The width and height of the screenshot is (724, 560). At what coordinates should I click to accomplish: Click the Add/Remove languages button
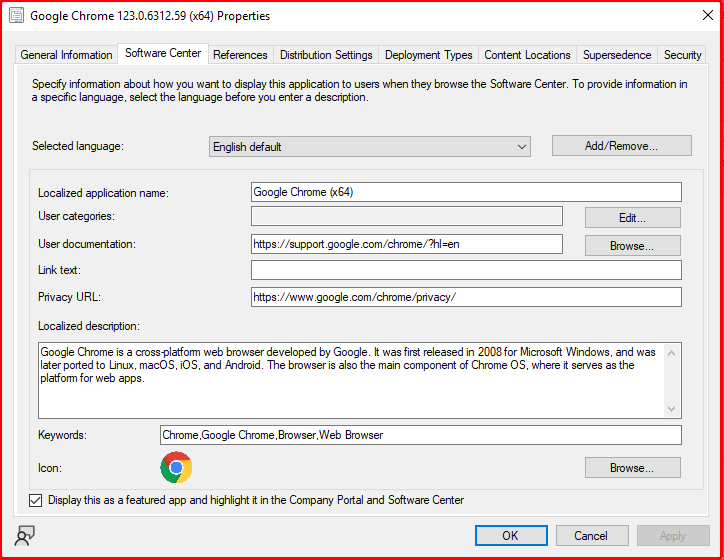(x=621, y=146)
